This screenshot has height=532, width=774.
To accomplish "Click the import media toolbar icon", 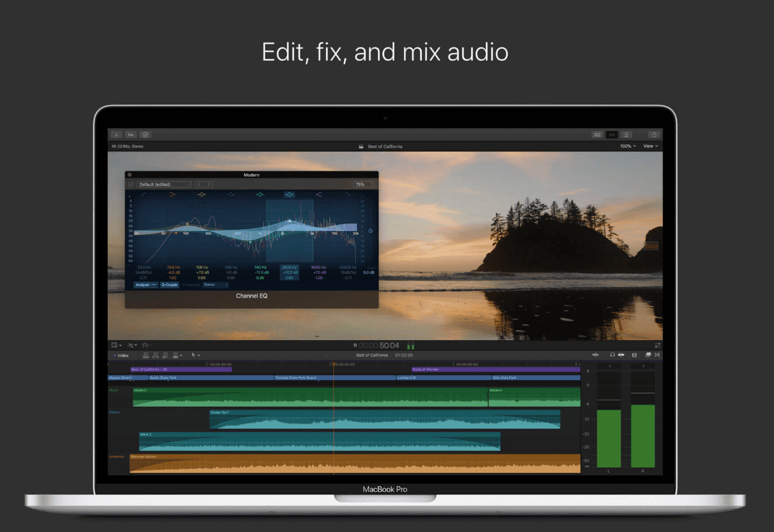I will tap(117, 134).
